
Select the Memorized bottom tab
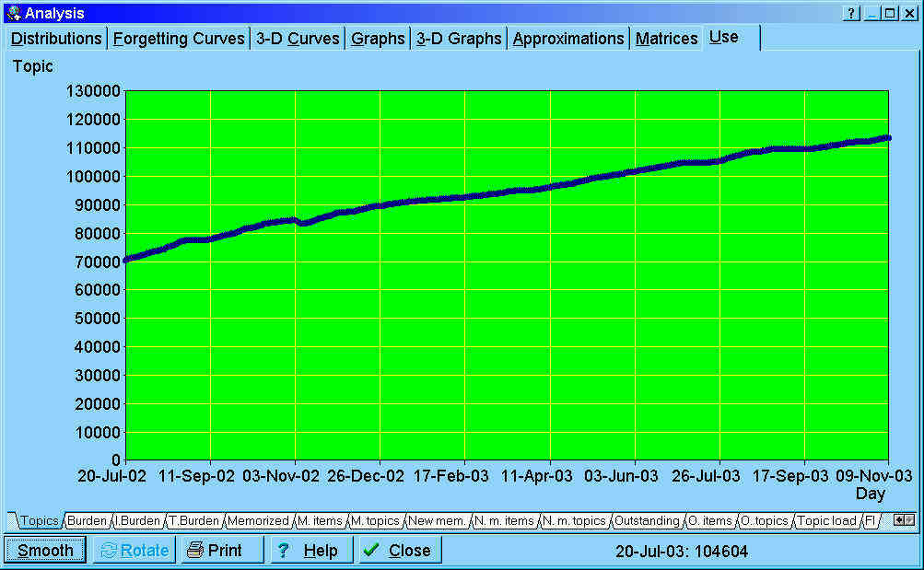pyautogui.click(x=258, y=521)
